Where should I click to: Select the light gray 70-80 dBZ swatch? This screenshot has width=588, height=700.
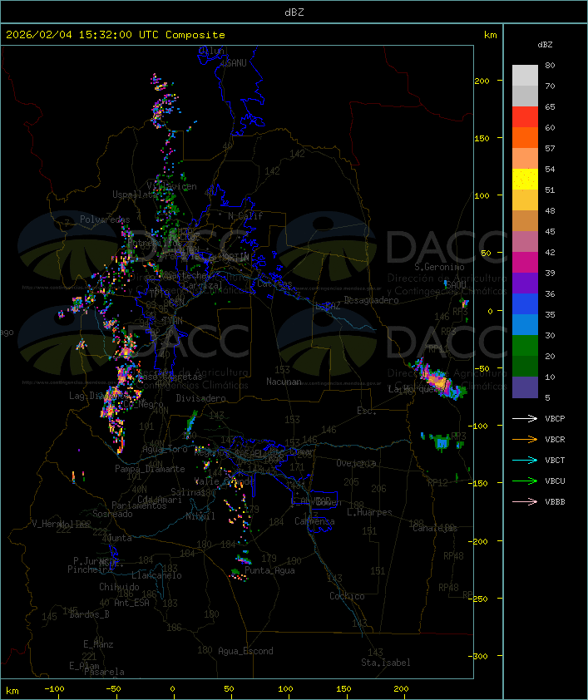pos(525,75)
